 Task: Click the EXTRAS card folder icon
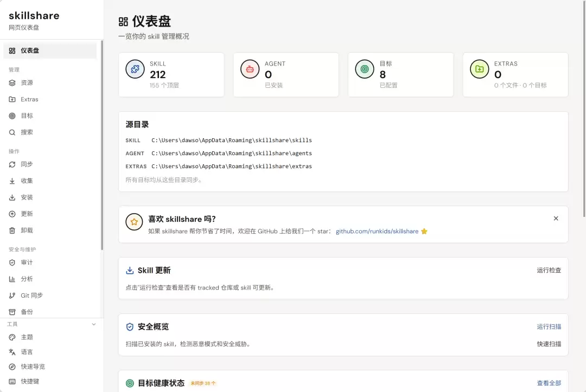(479, 69)
